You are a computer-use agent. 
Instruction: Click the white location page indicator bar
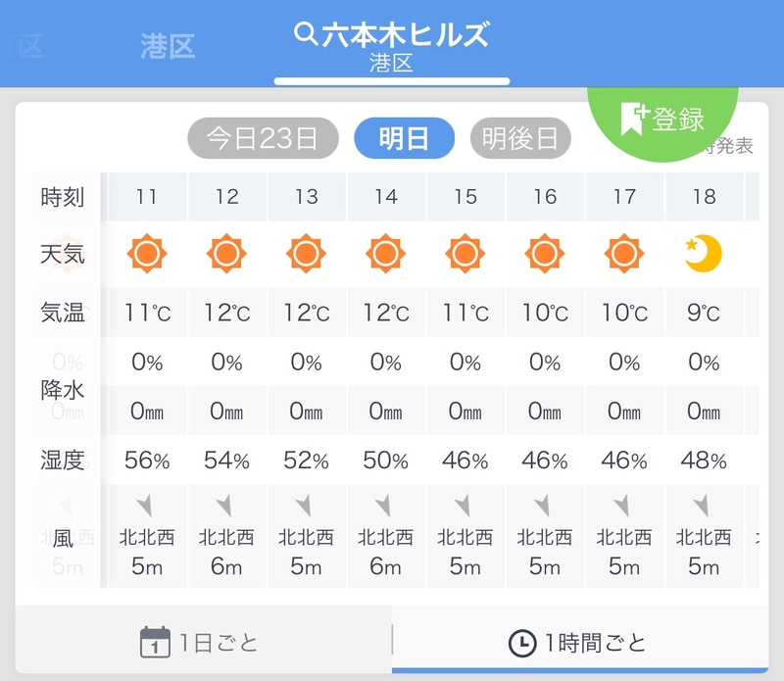click(392, 81)
